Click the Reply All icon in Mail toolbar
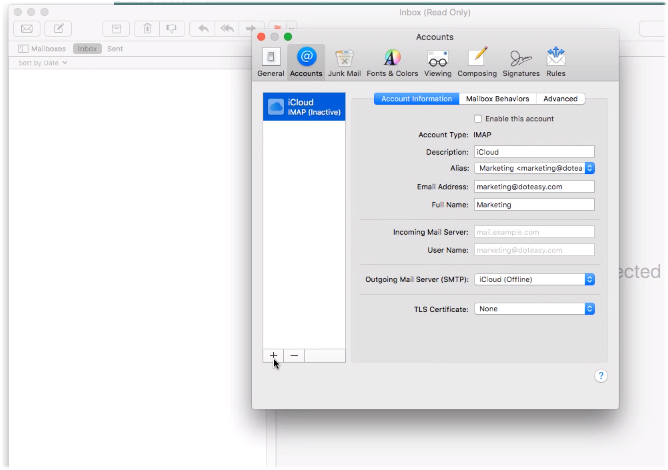Viewport: 668px width, 470px height. pos(227,29)
